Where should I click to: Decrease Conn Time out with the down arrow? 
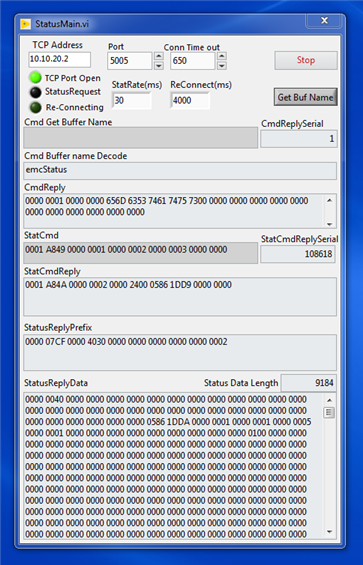222,66
